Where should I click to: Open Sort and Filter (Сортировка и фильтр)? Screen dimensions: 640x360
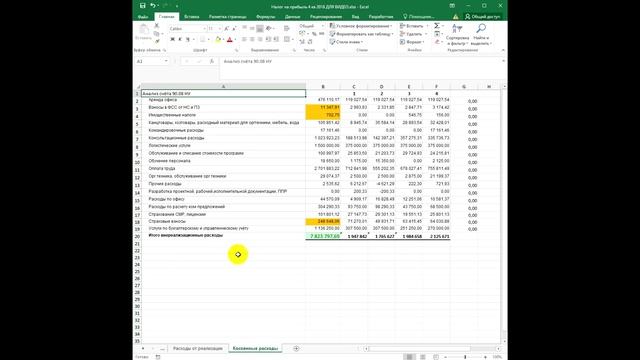pos(457,34)
